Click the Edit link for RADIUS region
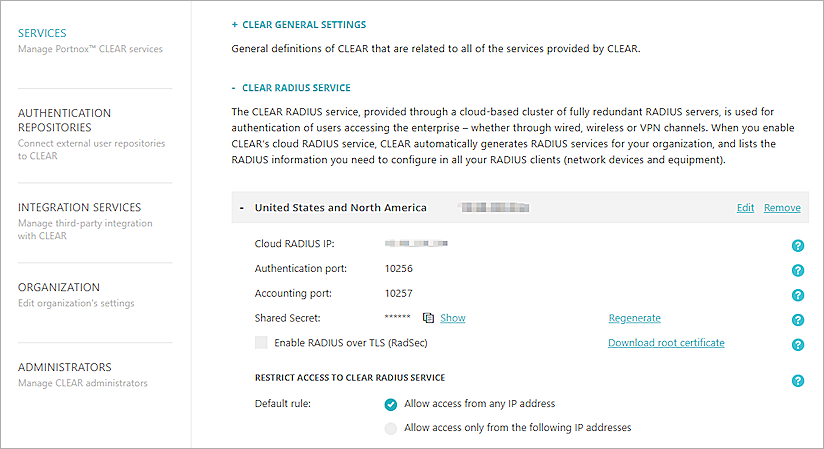 pyautogui.click(x=745, y=208)
